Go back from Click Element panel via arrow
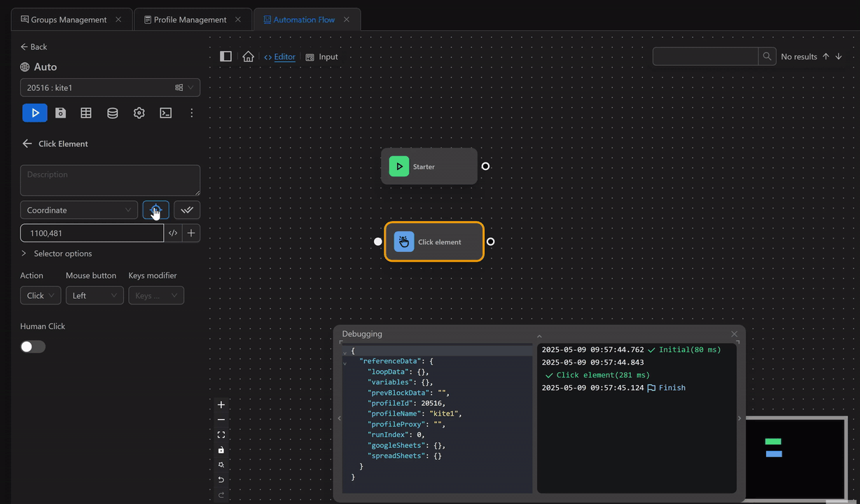 [x=27, y=143]
